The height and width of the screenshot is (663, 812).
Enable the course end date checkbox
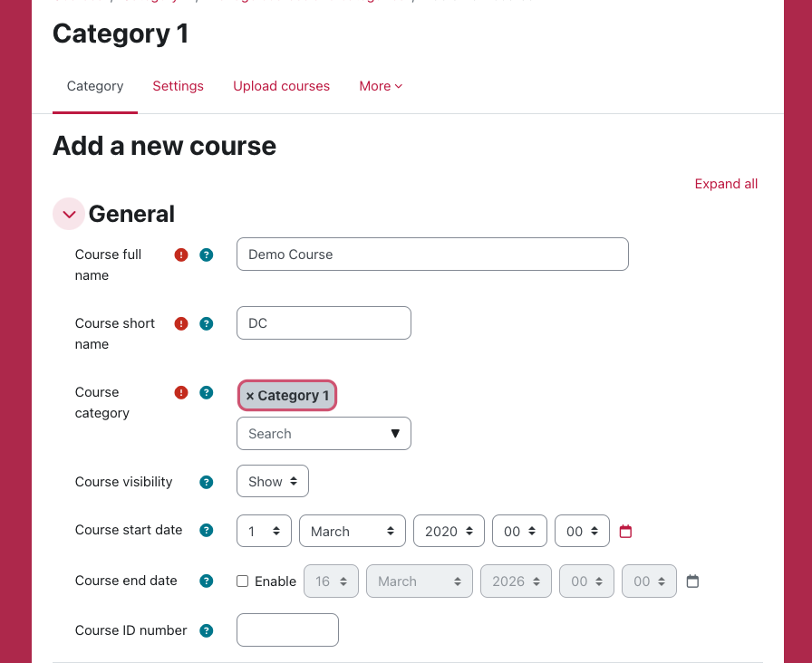(x=242, y=581)
